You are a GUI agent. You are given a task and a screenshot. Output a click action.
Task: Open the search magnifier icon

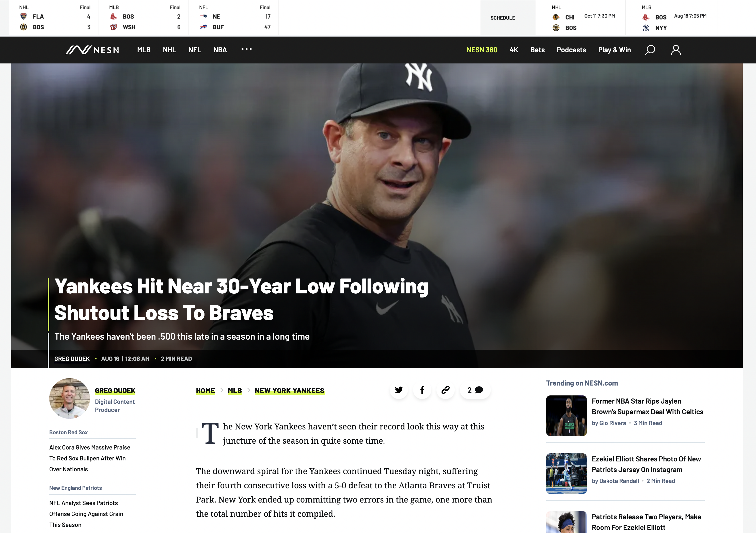650,50
